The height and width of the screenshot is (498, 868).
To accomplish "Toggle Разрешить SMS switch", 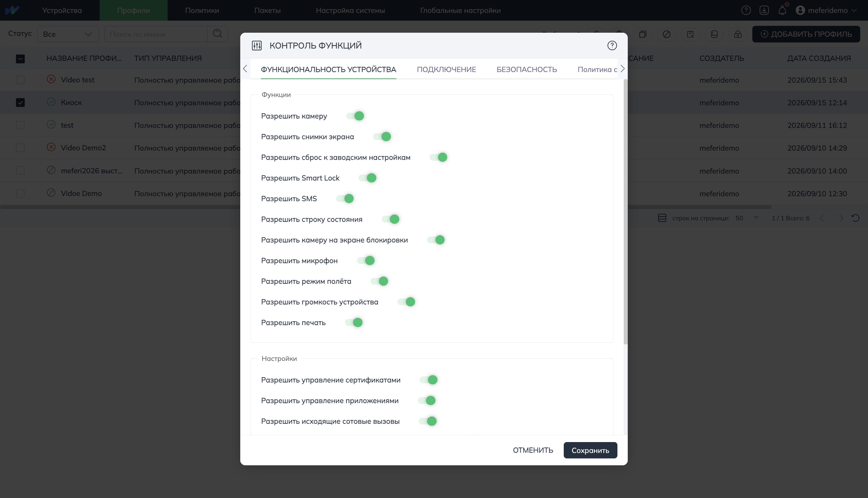I will (344, 199).
